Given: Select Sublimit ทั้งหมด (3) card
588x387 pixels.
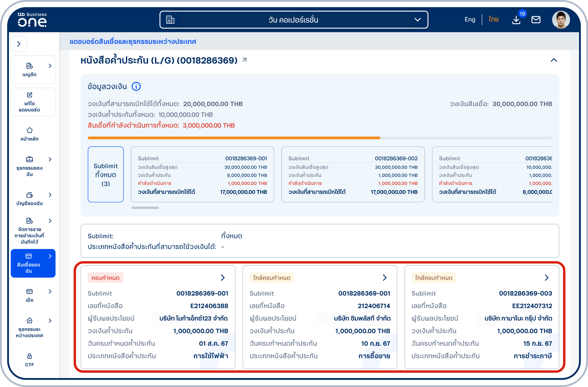Looking at the screenshot, I should tap(105, 175).
